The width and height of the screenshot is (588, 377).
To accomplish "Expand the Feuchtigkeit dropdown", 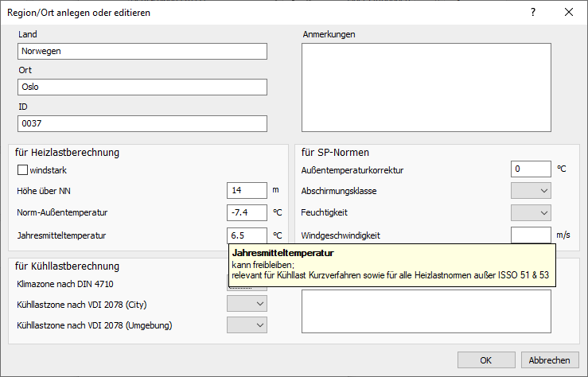I will pyautogui.click(x=531, y=213).
